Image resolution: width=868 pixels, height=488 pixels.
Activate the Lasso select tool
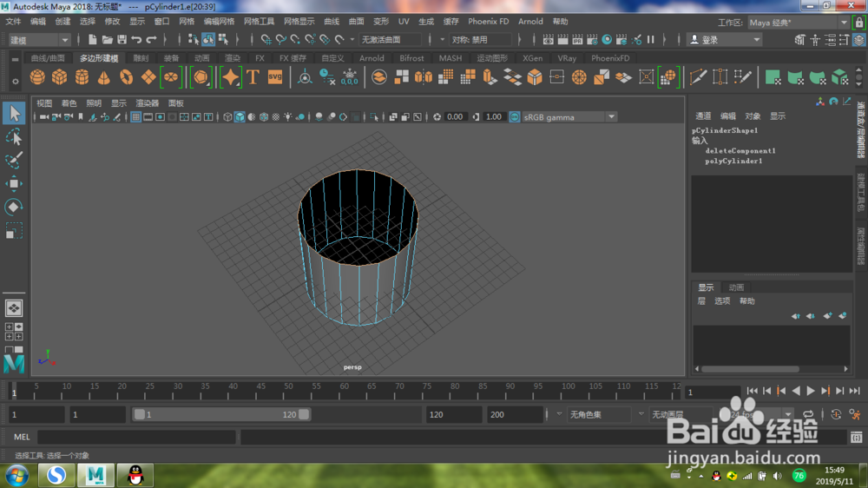(14, 137)
